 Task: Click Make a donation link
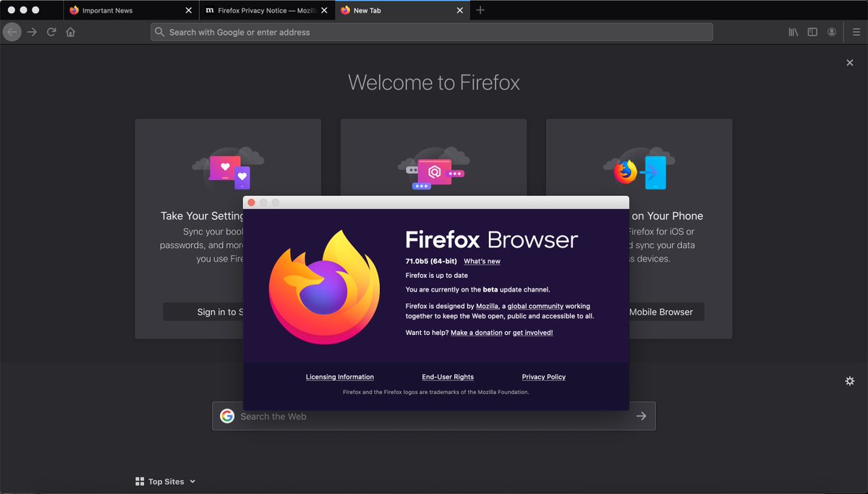click(476, 333)
